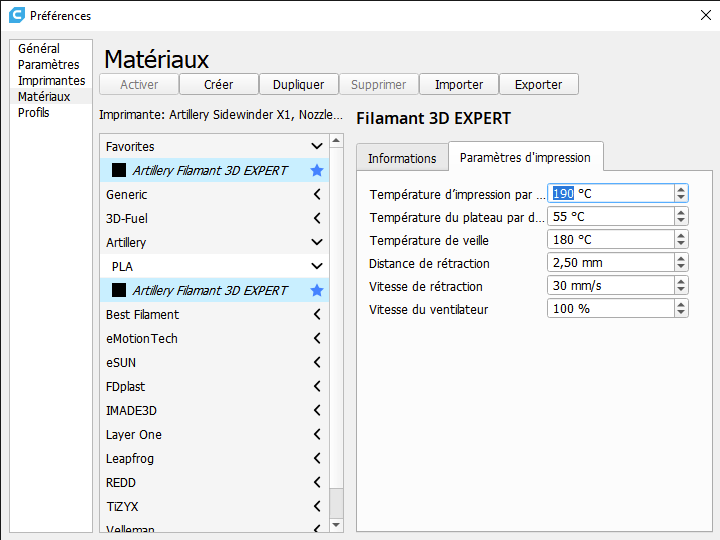
Task: Collapse the PLA material type
Action: pos(317,266)
